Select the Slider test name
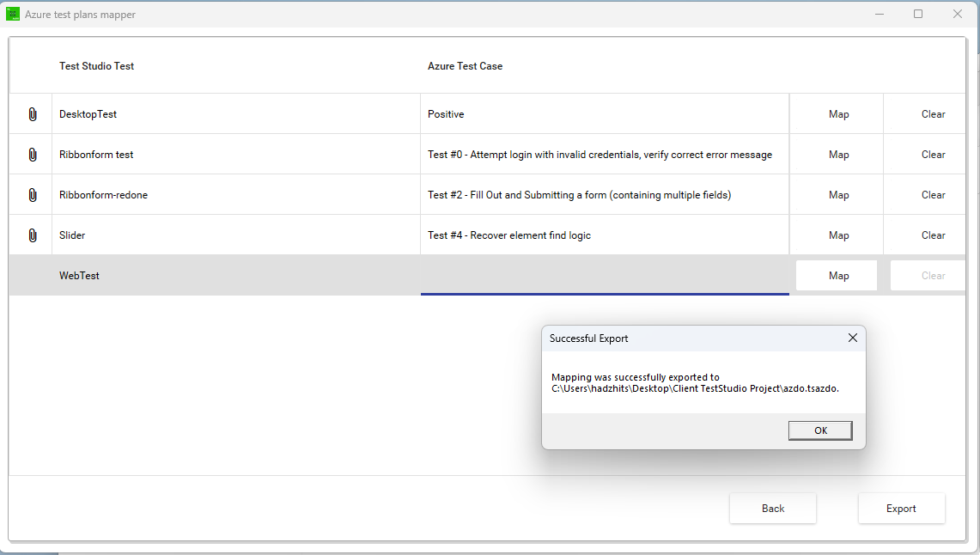 pos(72,235)
